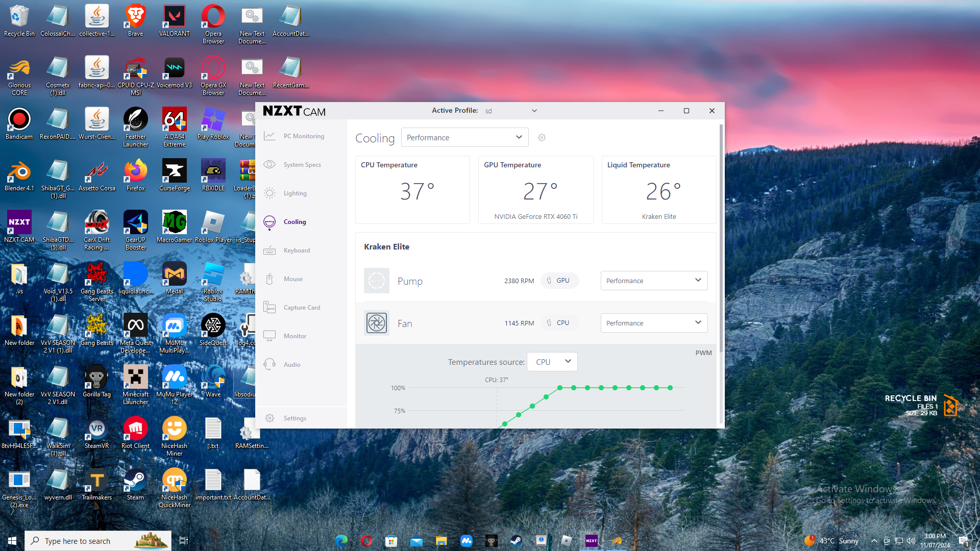Go to System Specs section

[301, 165]
